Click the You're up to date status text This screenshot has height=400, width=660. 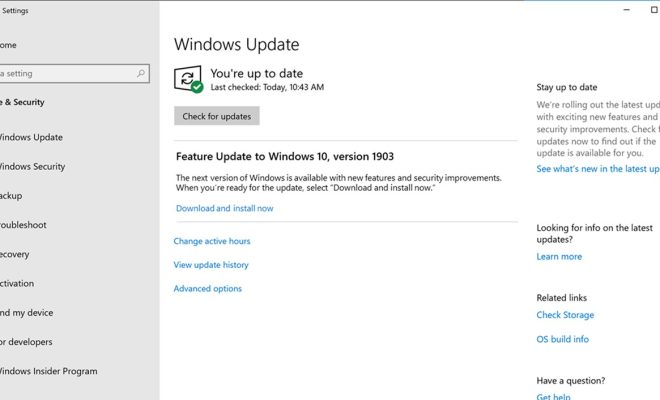[257, 73]
